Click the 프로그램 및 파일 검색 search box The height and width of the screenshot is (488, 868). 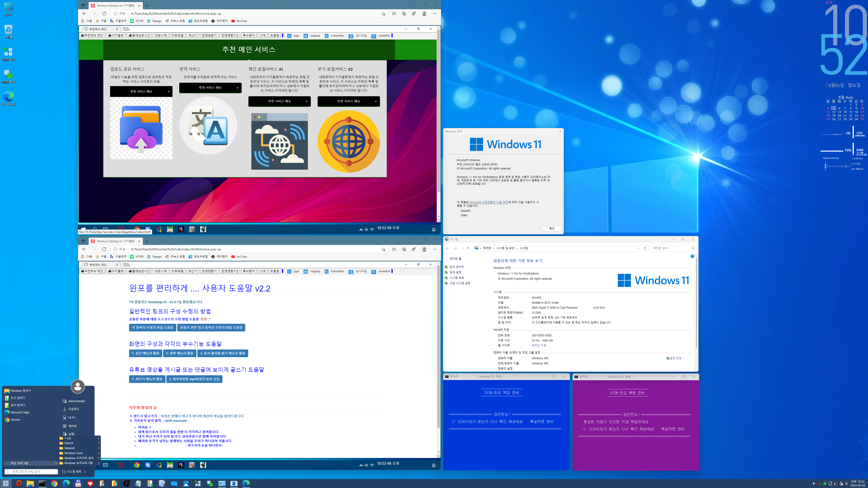click(31, 472)
